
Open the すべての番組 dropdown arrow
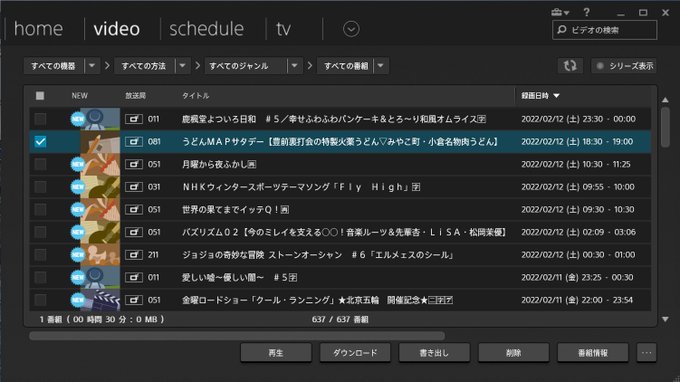pyautogui.click(x=380, y=66)
